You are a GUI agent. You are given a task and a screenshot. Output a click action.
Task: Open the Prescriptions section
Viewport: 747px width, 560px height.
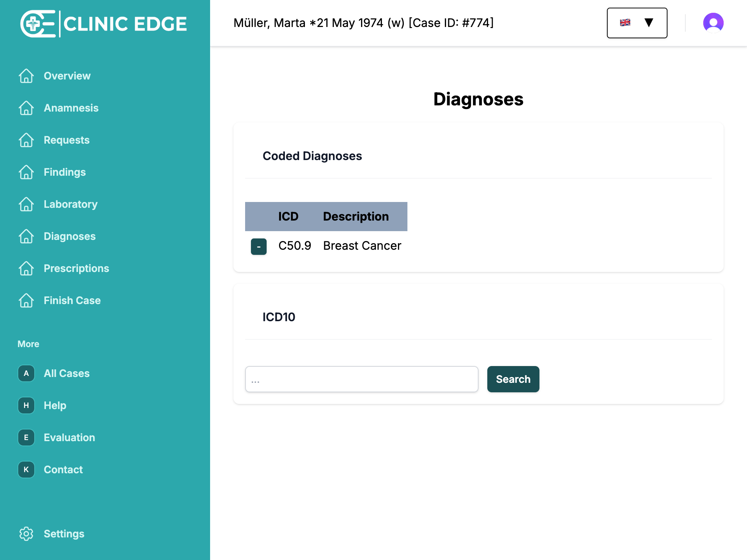coord(76,268)
